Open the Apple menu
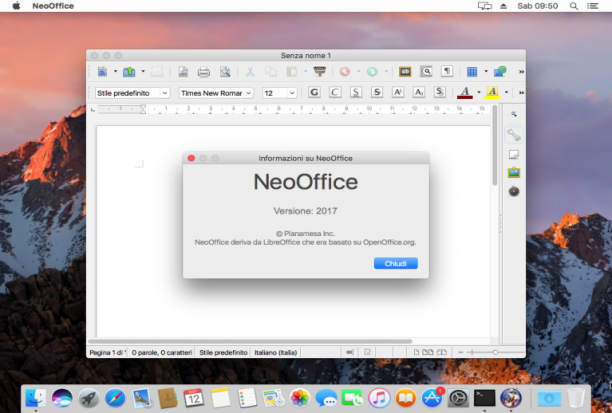The height and width of the screenshot is (413, 612). click(x=16, y=6)
